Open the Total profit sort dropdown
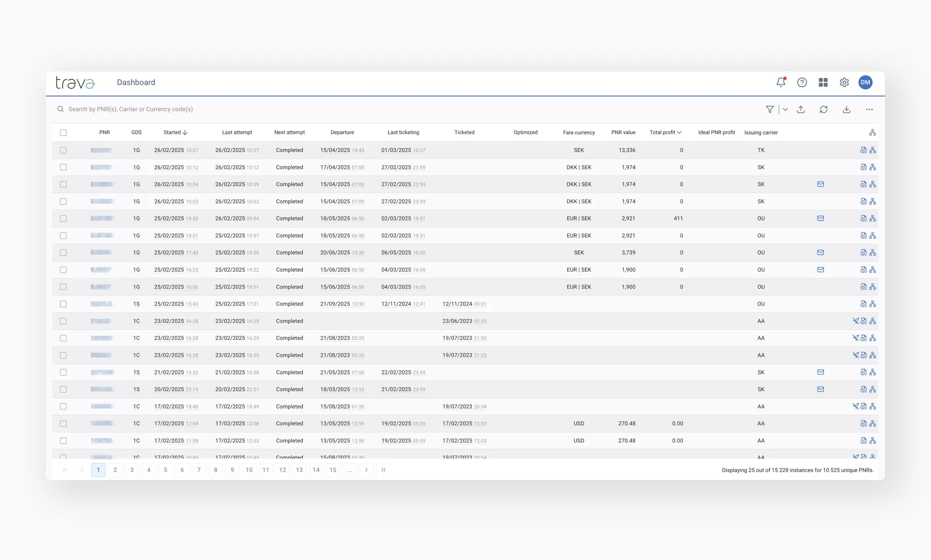Viewport: 931px width, 560px height. pos(679,132)
